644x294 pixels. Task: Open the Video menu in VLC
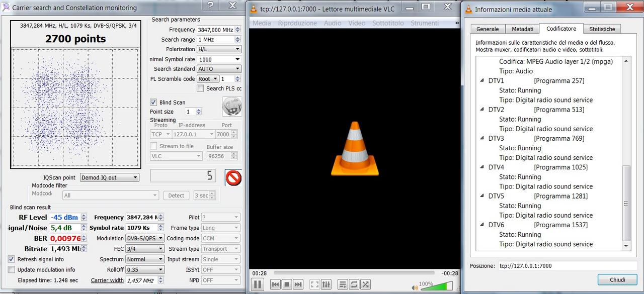pos(357,23)
